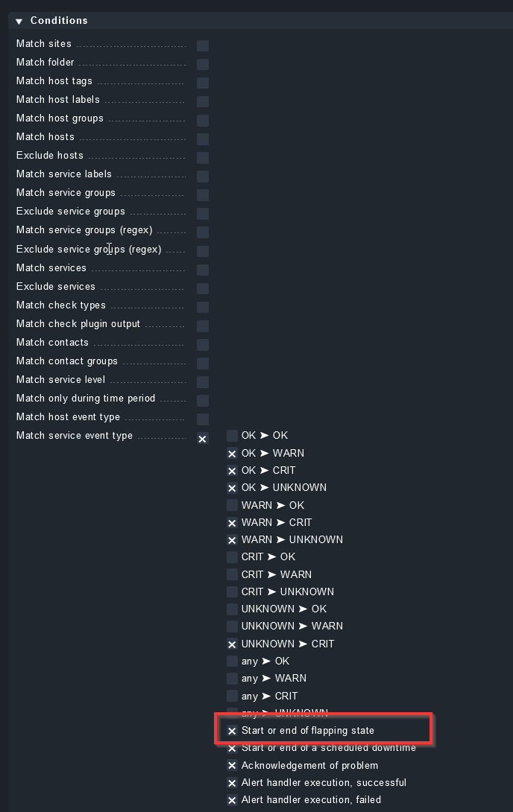This screenshot has height=812, width=513.
Task: Check the CRIT to OK event type
Action: (232, 557)
